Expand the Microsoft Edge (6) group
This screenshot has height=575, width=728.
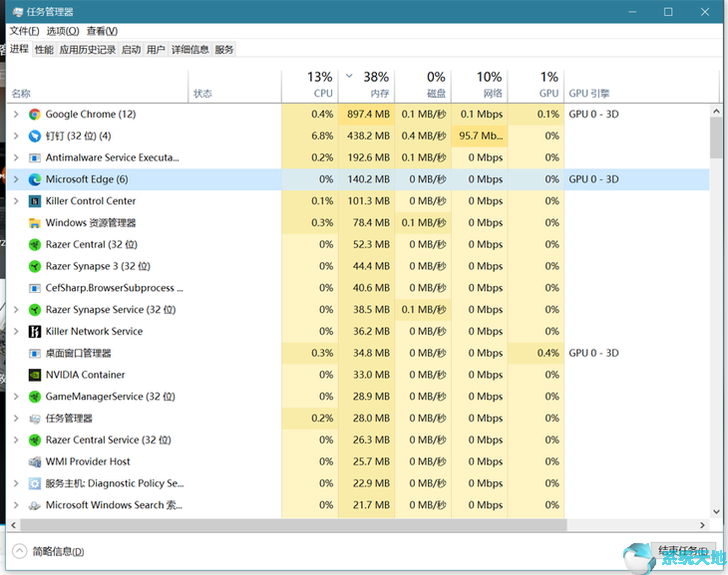(x=16, y=179)
